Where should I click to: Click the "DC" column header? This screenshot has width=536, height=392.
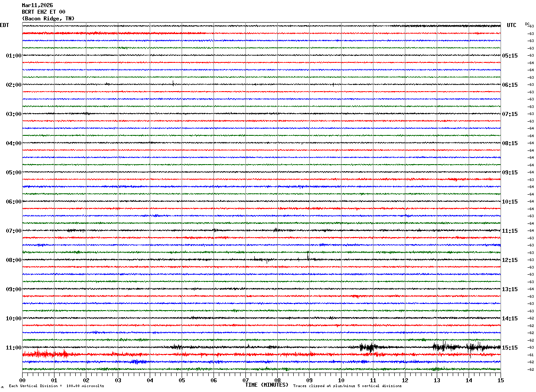pos(528,24)
